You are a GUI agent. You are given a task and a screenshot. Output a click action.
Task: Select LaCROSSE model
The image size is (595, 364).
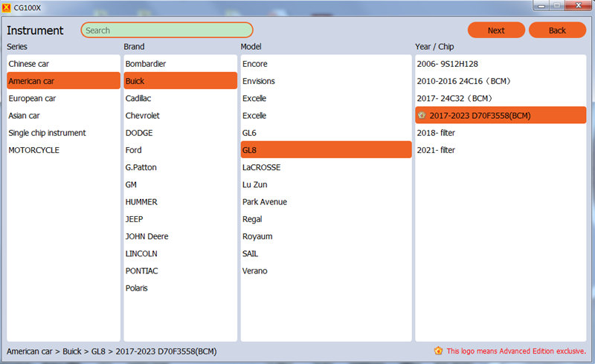point(262,167)
